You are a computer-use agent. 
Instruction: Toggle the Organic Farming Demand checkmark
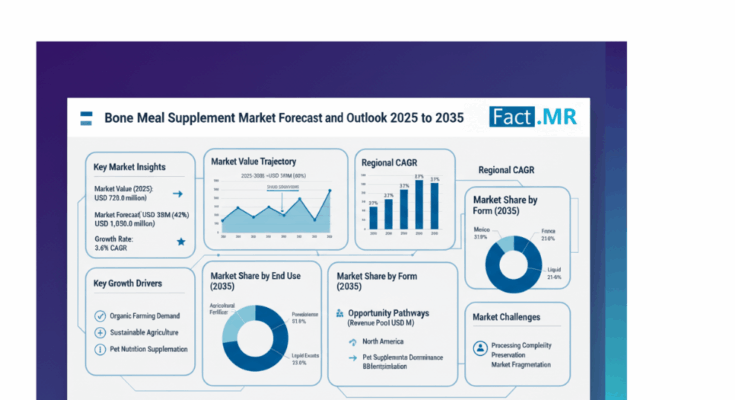coord(100,316)
